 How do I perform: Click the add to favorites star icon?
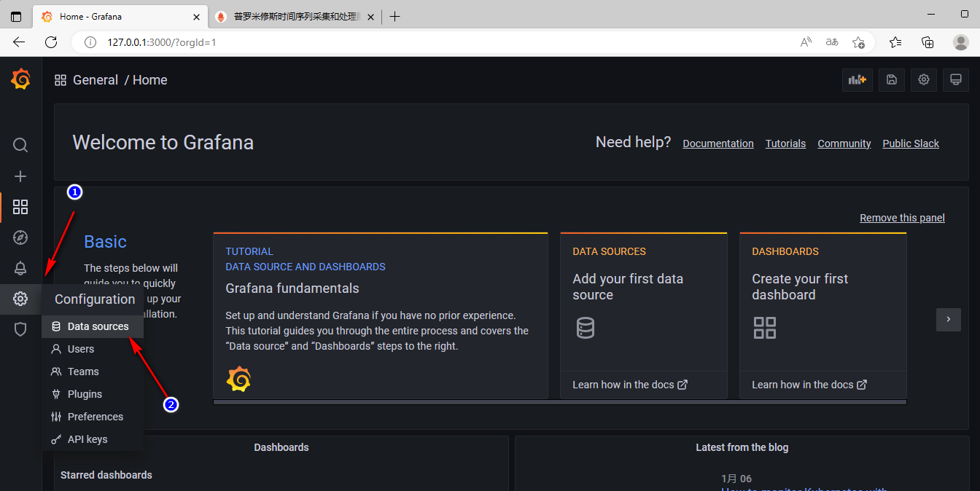point(859,42)
